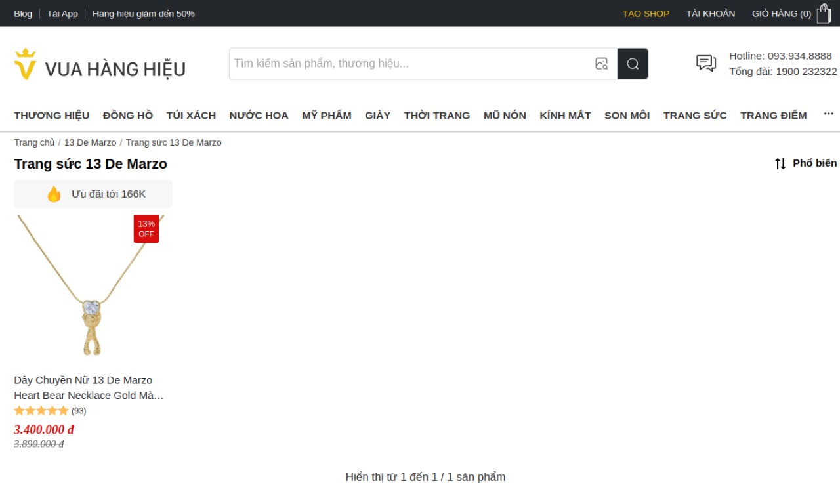840x504 pixels.
Task: Go to 13 De Marzo breadcrumb
Action: click(90, 142)
